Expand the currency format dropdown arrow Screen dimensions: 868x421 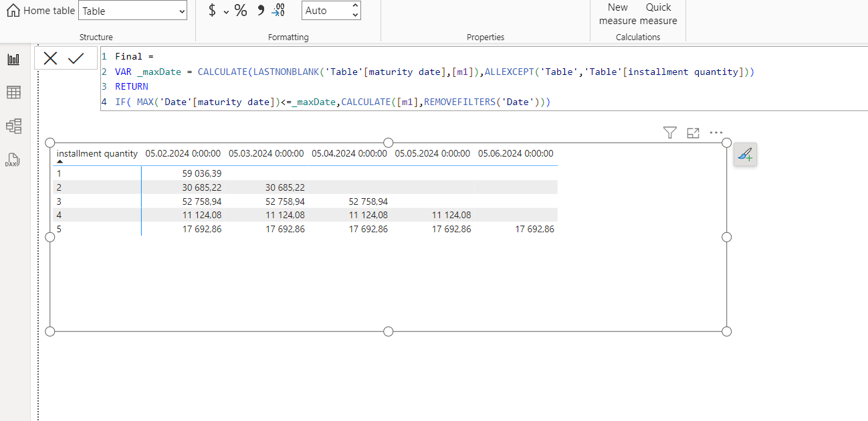coord(226,11)
